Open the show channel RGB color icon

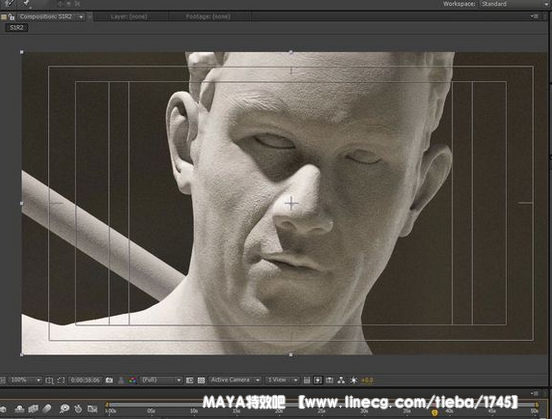coord(132,380)
